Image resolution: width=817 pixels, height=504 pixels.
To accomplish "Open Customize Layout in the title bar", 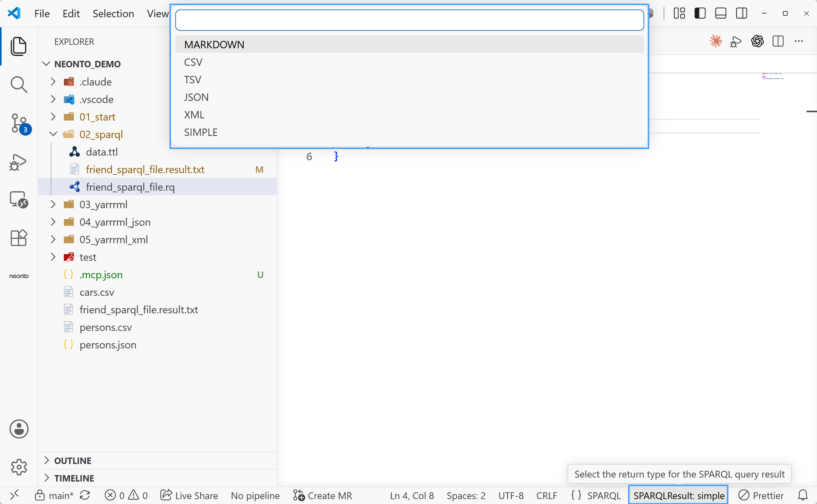I will 679,13.
